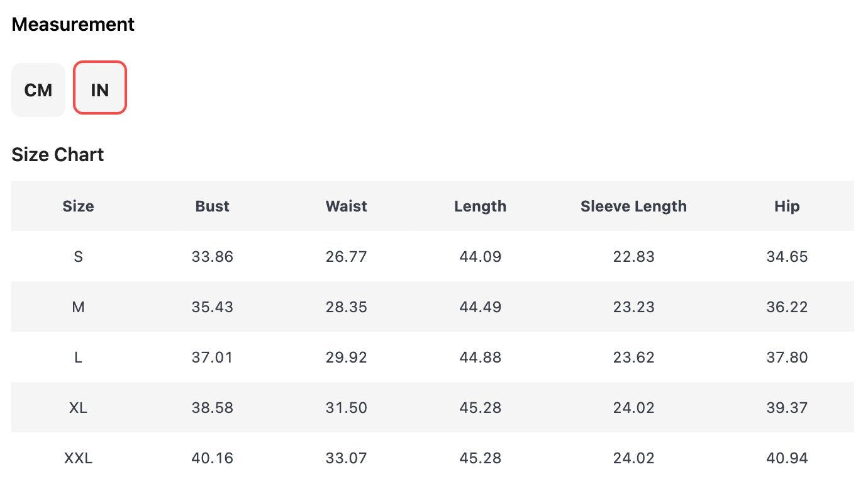Click bust value 33.86 for size S
The width and height of the screenshot is (868, 491).
click(212, 257)
